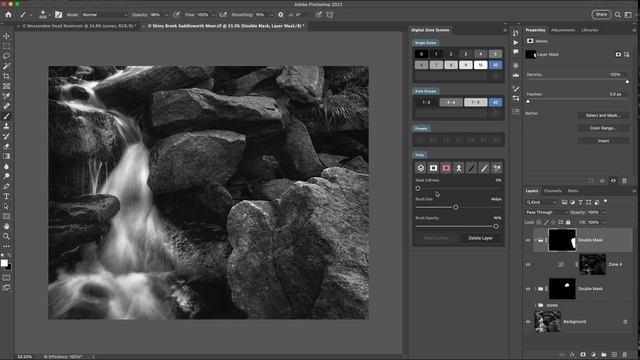Open Fill percentage dropdown arrow
Image resolution: width=640 pixels, height=360 pixels.
[x=604, y=222]
